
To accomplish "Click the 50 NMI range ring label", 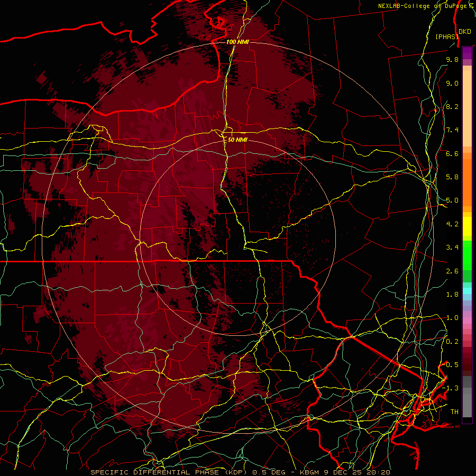I will tap(237, 140).
